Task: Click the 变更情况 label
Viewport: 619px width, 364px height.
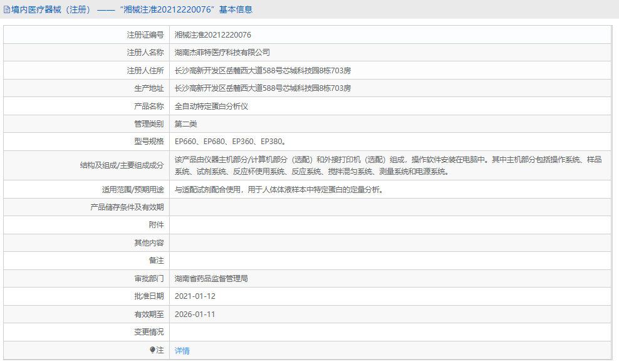Action: (x=149, y=332)
